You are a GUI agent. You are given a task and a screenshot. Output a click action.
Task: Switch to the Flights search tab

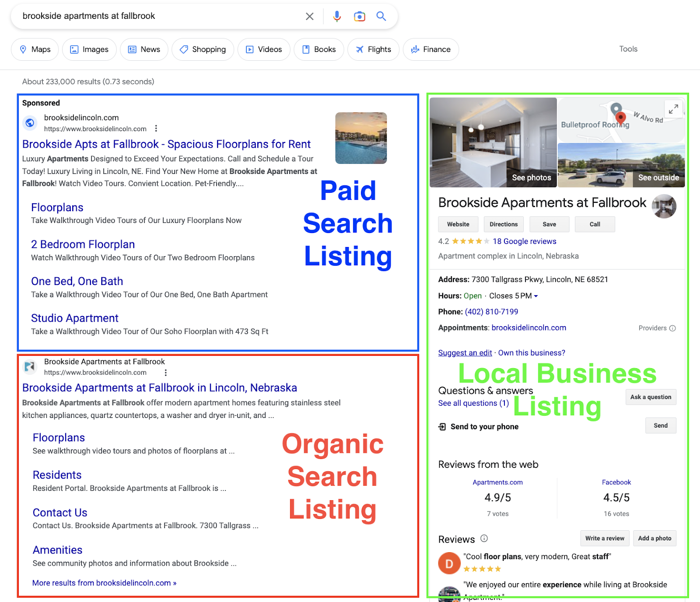[373, 49]
